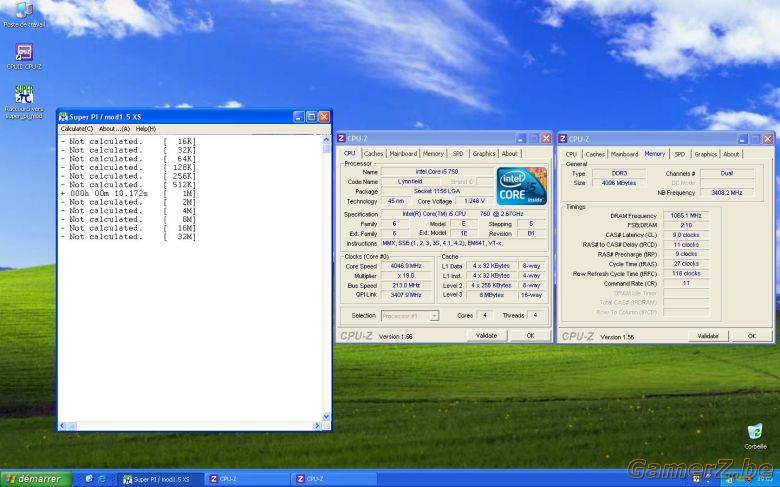The image size is (780, 487).
Task: Close the right CPU-Z memory window
Action: tap(768, 139)
